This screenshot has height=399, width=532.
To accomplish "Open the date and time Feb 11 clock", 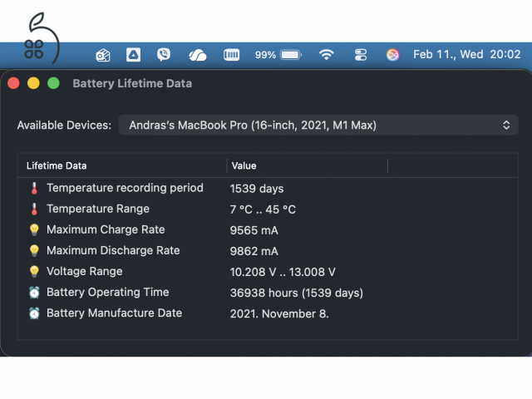I will pos(467,54).
